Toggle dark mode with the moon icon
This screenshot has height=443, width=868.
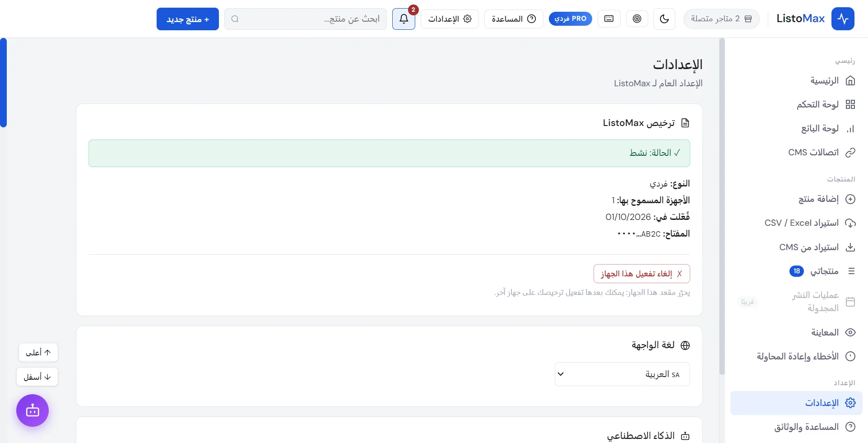pyautogui.click(x=664, y=19)
